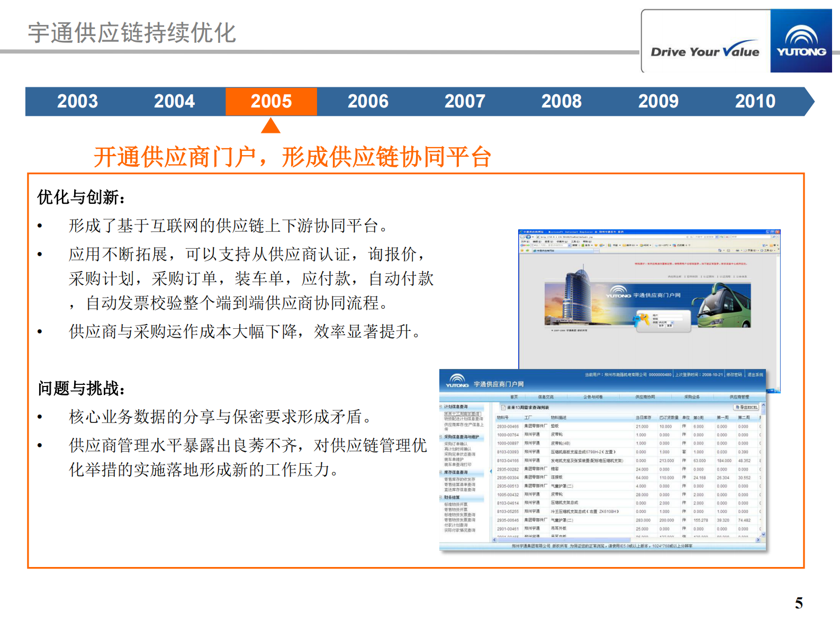Click the 修改密码 link in the portal header
840x630 pixels.
[734, 375]
